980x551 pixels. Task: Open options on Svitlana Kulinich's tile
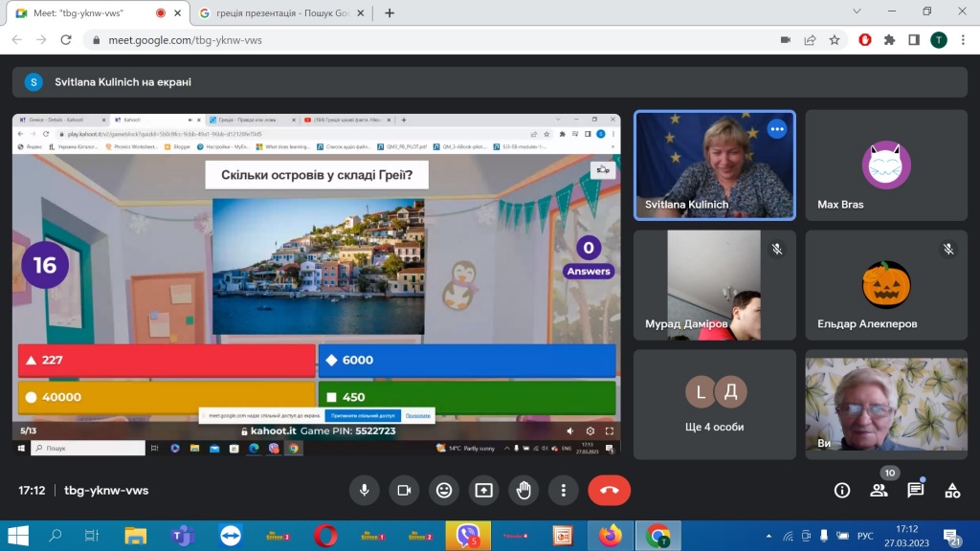pos(776,129)
